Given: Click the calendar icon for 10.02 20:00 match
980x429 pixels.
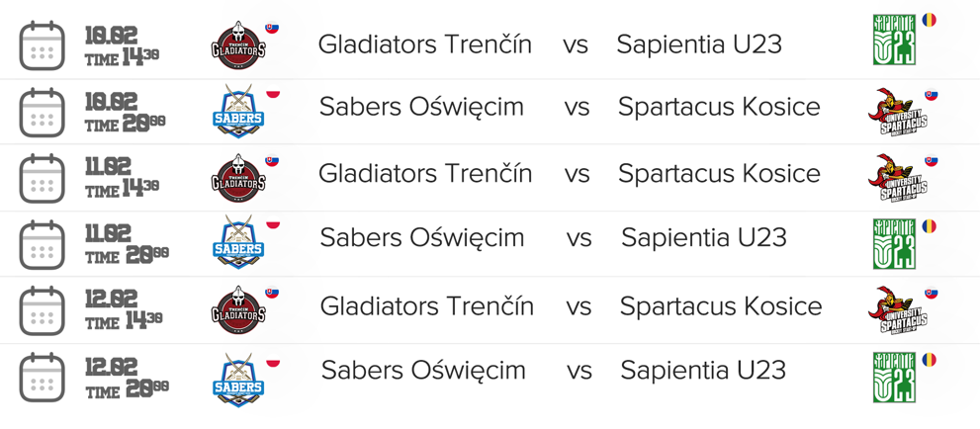Looking at the screenshot, I should (x=43, y=112).
